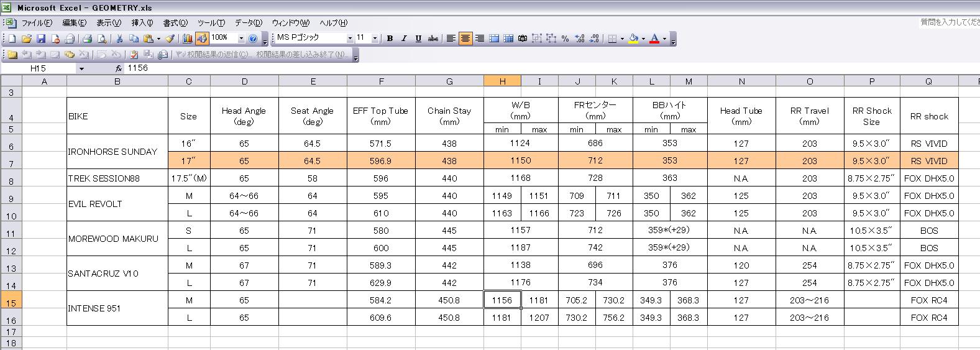Cut selection with the scissors icon
This screenshot has width=980, height=350.
point(119,39)
